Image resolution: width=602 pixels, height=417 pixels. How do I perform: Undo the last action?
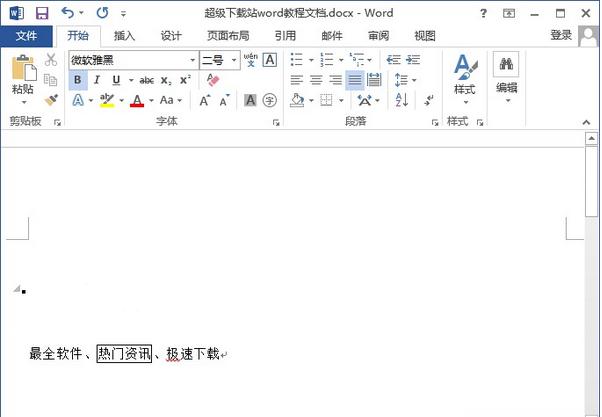(68, 13)
